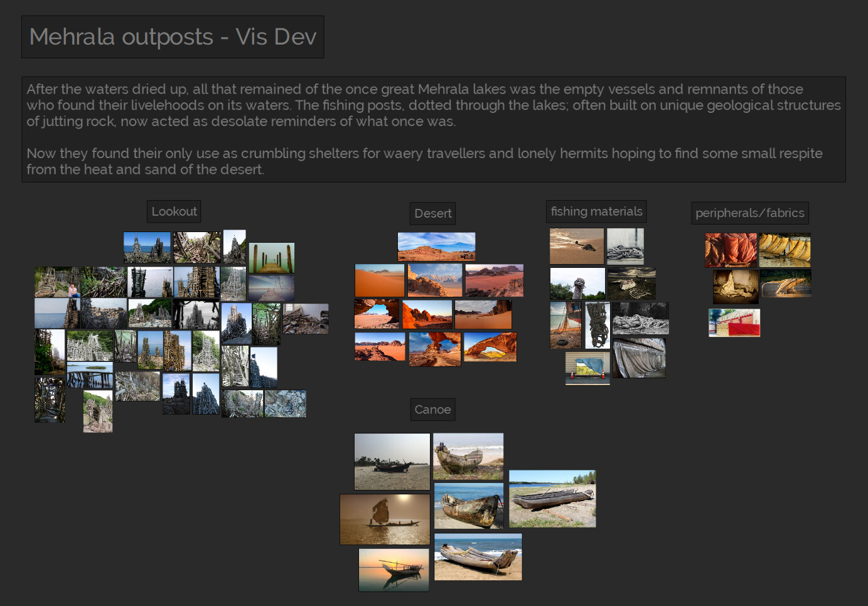Select the 'Desert' group label

432,213
